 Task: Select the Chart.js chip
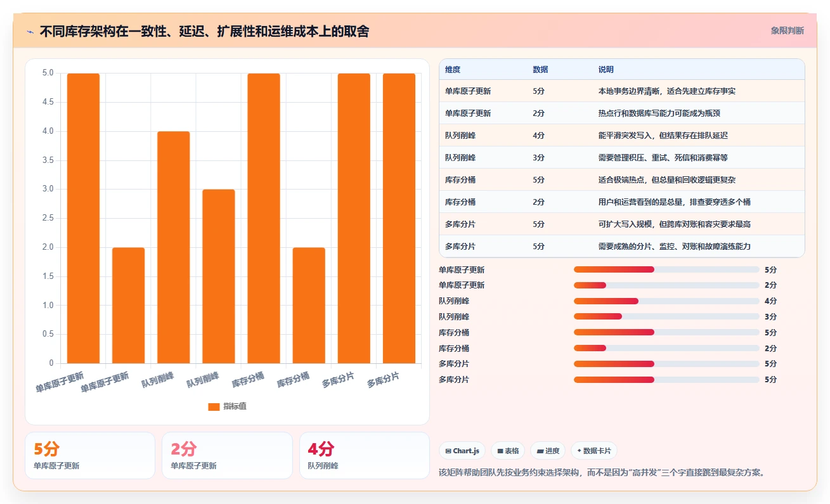click(462, 451)
